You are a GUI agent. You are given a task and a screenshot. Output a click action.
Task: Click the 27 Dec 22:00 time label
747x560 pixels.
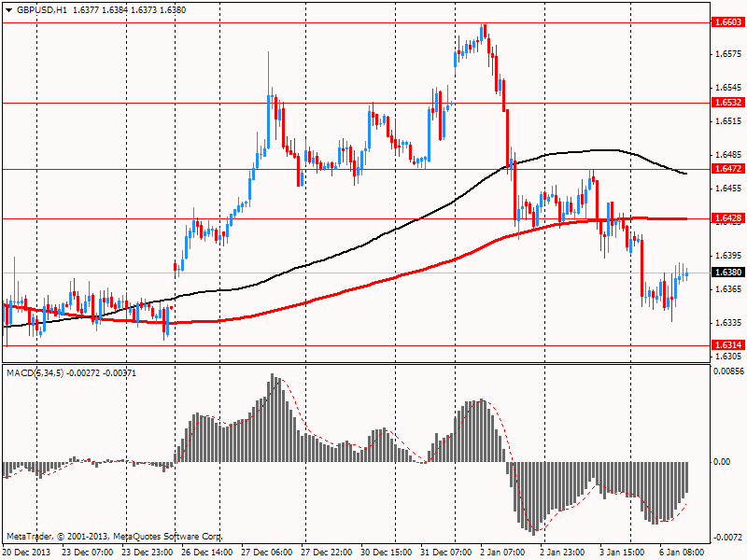[326, 553]
